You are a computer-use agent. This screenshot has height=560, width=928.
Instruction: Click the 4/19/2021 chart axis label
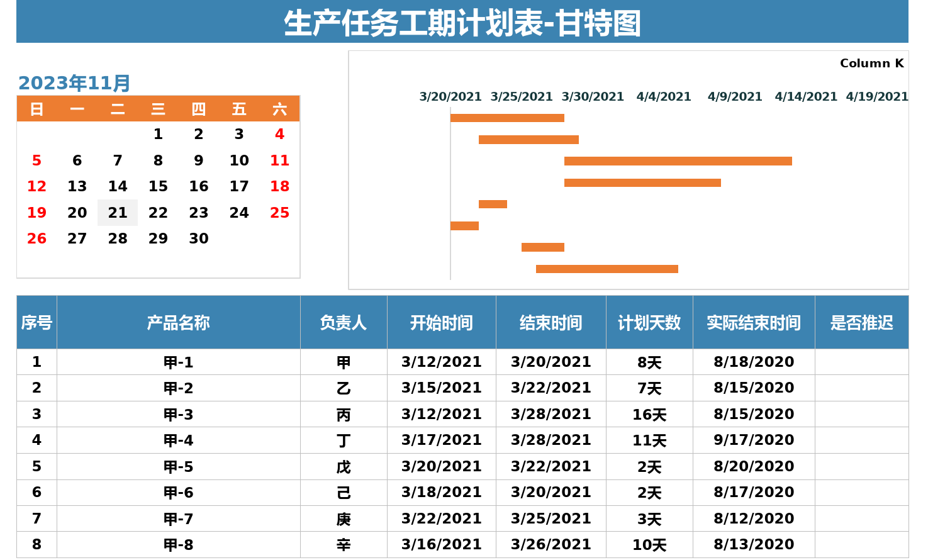[x=877, y=96]
